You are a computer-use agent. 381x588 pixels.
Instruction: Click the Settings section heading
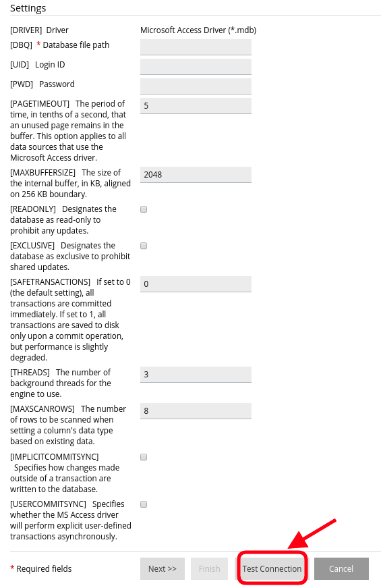(x=28, y=8)
